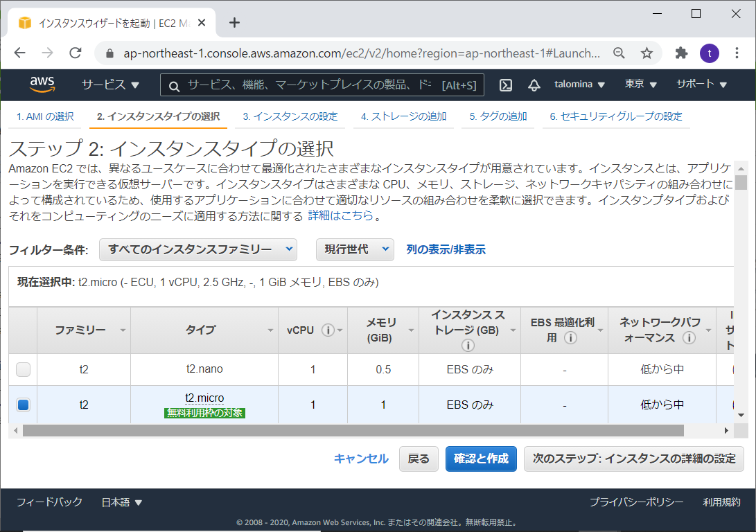
Task: Open the terms of use link
Action: coord(721,502)
